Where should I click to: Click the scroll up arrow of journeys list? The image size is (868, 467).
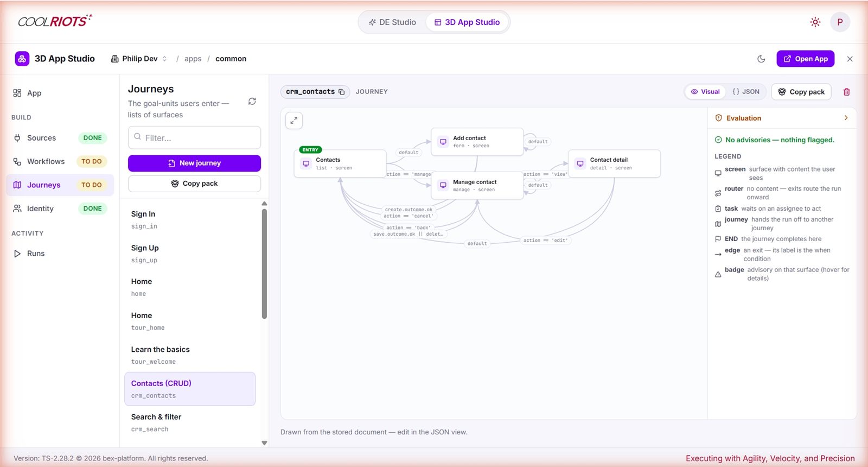pos(264,204)
